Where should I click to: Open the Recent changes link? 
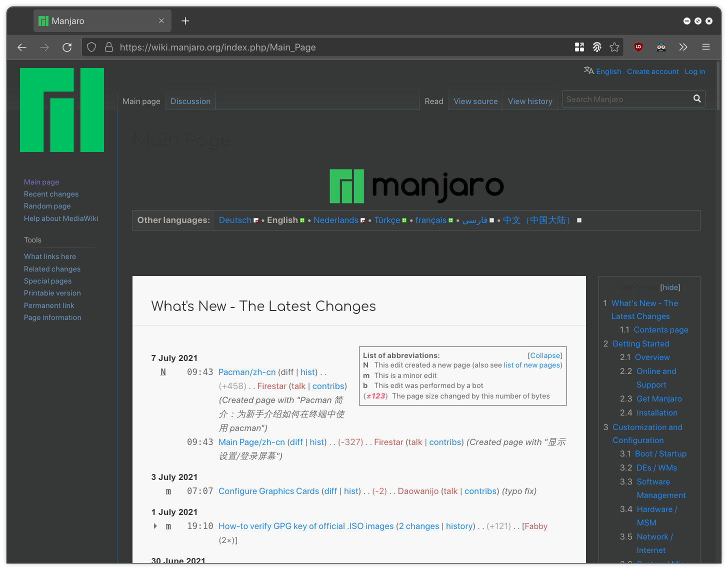51,194
